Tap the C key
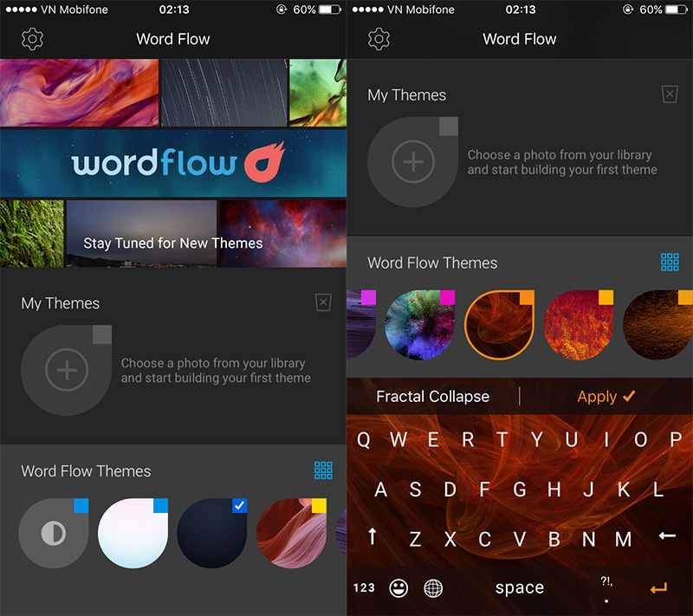Viewport: 693px width, 616px height. 484,539
